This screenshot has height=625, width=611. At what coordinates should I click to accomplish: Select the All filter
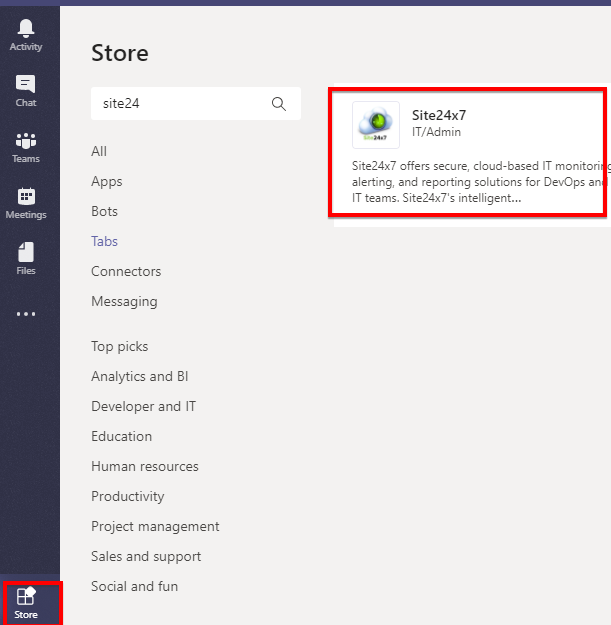coord(99,151)
